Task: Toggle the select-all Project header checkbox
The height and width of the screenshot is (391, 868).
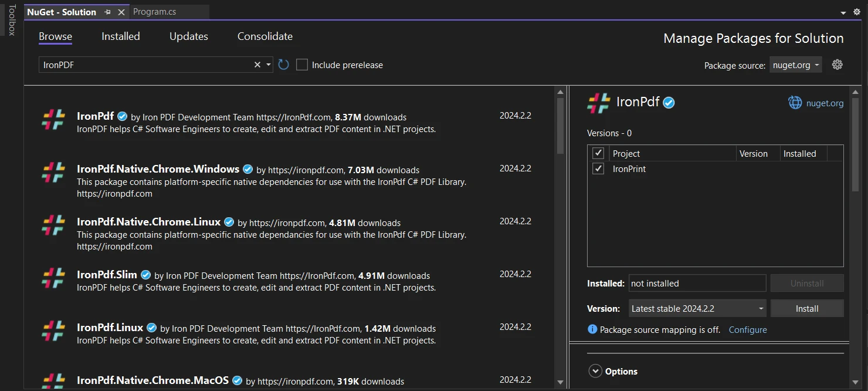Action: [598, 153]
